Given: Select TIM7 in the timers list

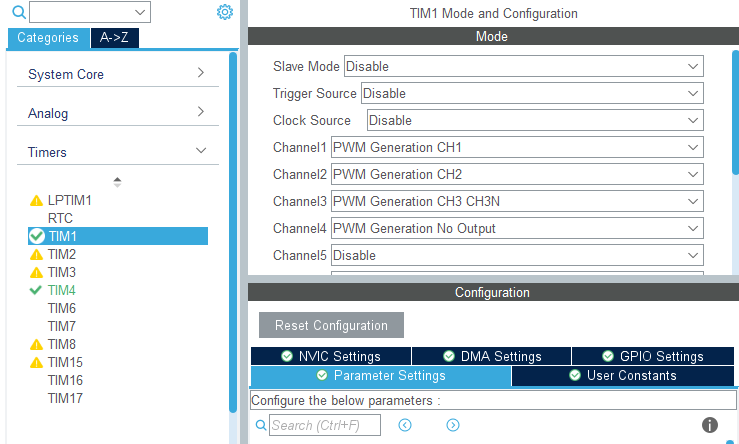Looking at the screenshot, I should pos(62,326).
